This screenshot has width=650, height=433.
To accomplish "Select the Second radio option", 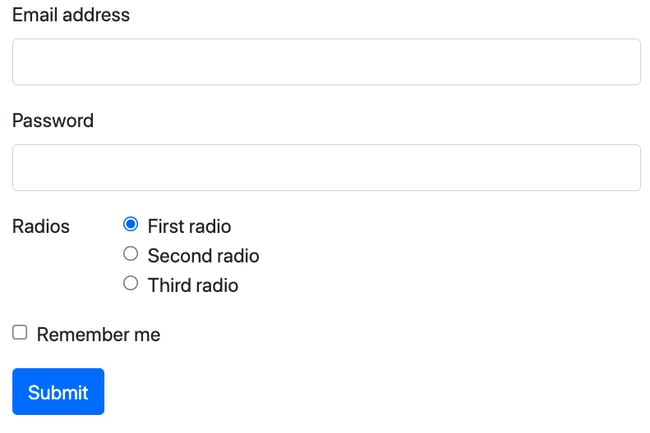I will point(130,254).
